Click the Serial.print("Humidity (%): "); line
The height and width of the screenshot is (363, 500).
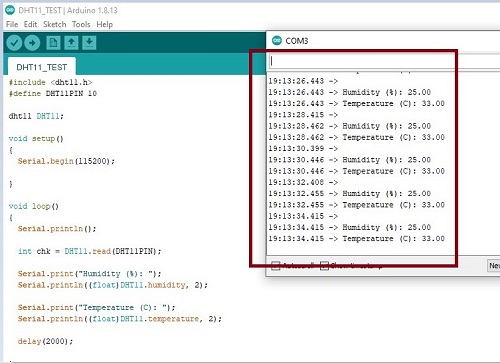coord(90,274)
